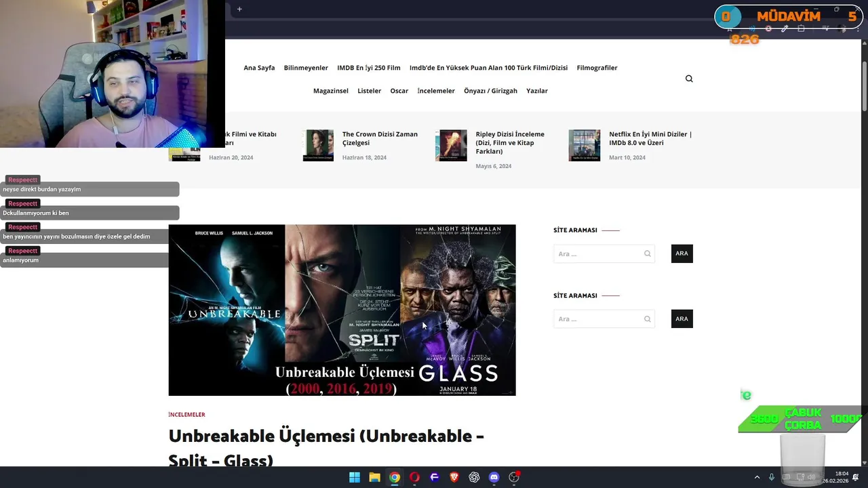Click the magnifier icon inside the upper Ara field
This screenshot has height=488, width=868.
pyautogui.click(x=647, y=253)
